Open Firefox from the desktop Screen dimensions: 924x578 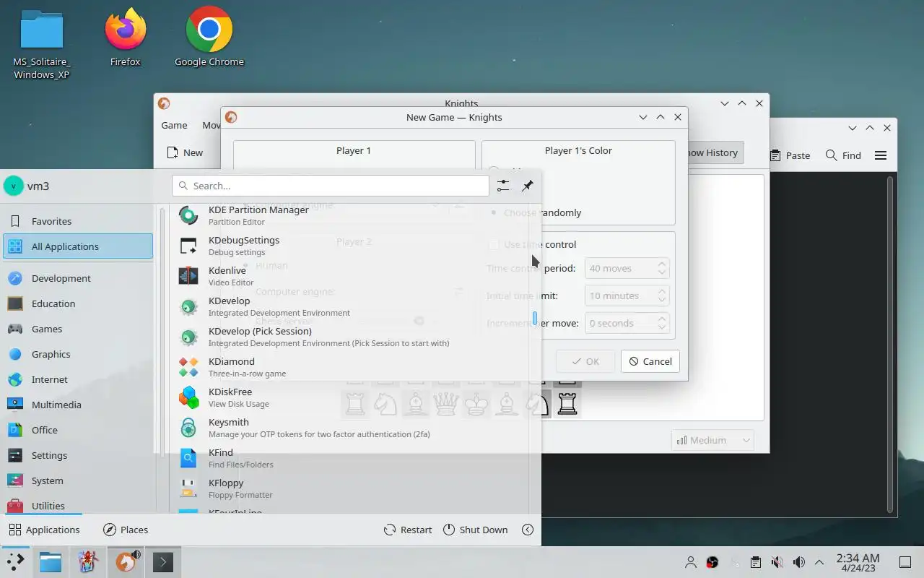click(x=125, y=38)
